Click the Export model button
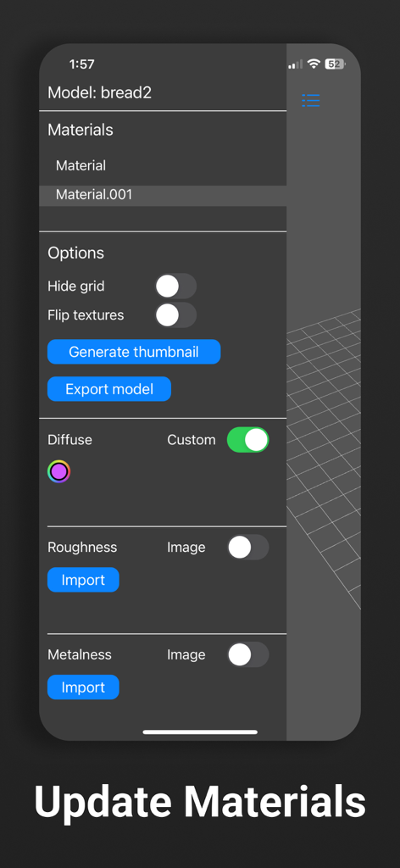Screen dimensions: 400x868 pyautogui.click(x=109, y=388)
